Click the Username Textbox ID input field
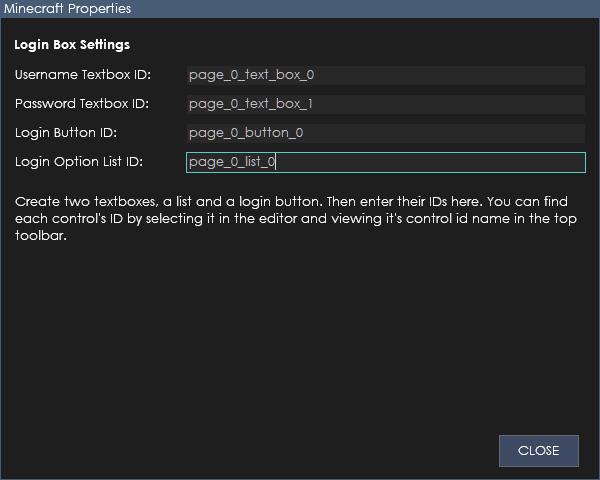The image size is (600, 480). click(x=386, y=75)
